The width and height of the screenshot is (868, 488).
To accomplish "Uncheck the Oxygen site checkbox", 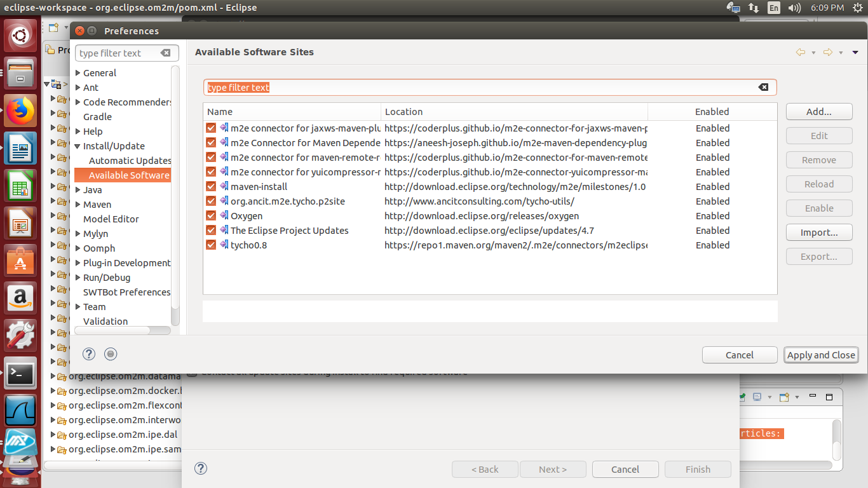I will click(211, 215).
